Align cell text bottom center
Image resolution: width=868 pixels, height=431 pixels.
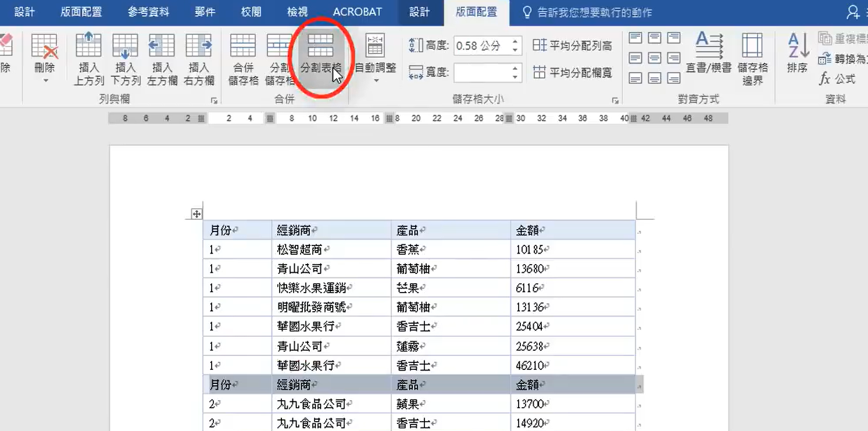(x=655, y=78)
